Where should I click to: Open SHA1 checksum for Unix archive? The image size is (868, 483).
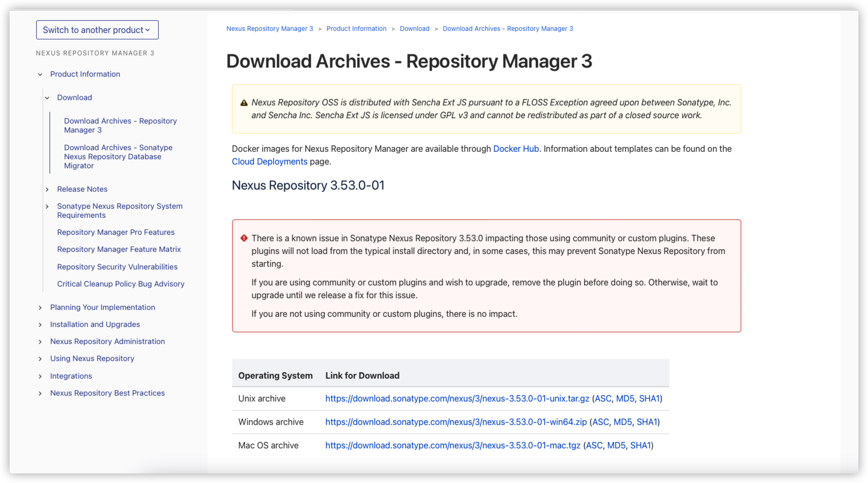click(649, 398)
